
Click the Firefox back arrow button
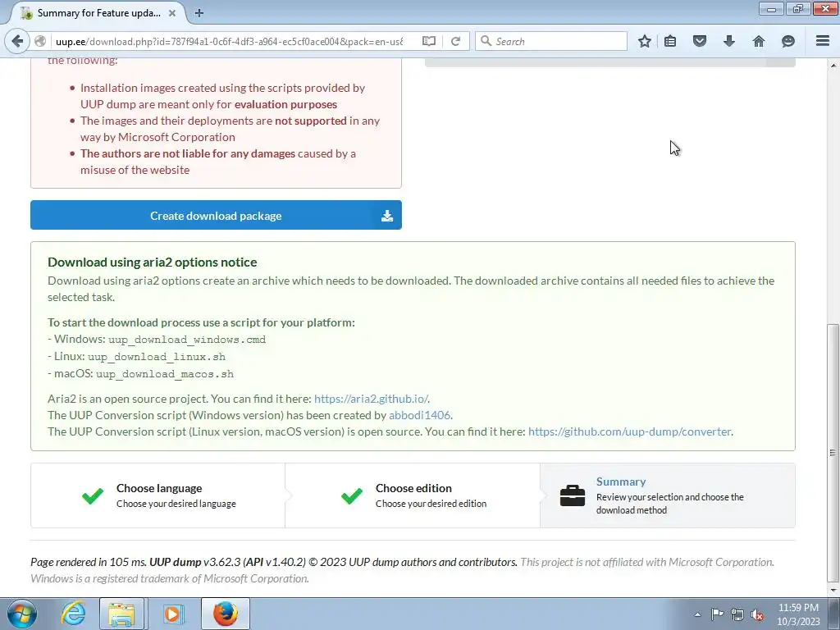click(x=18, y=41)
